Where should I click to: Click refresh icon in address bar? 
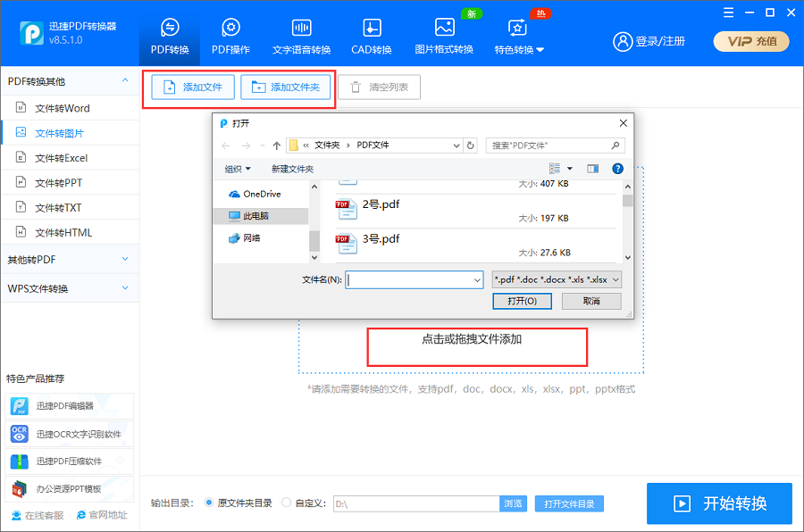(x=470, y=145)
